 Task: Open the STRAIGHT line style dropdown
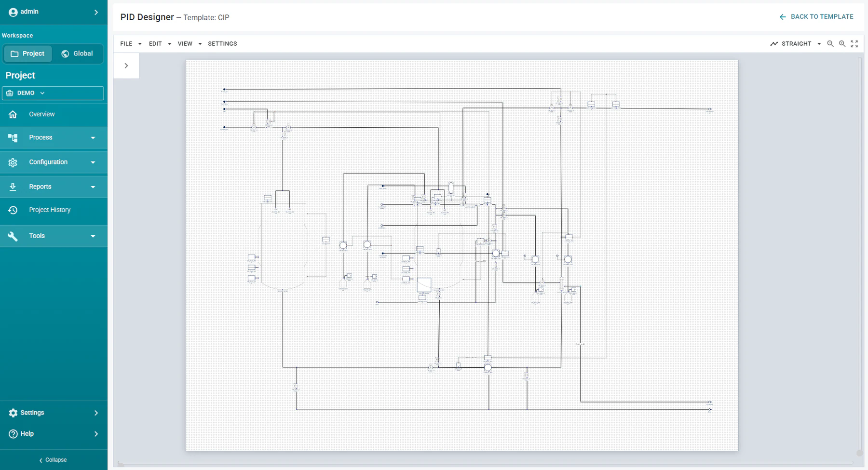pos(796,44)
